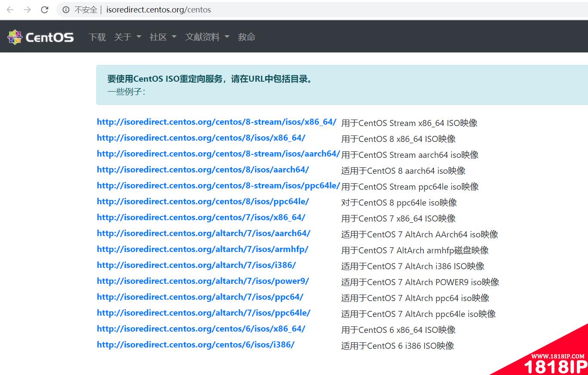Click the text 用于CentOS 7 x86_64 ISO映像
Screen dimensions: 588x375
click(x=398, y=218)
